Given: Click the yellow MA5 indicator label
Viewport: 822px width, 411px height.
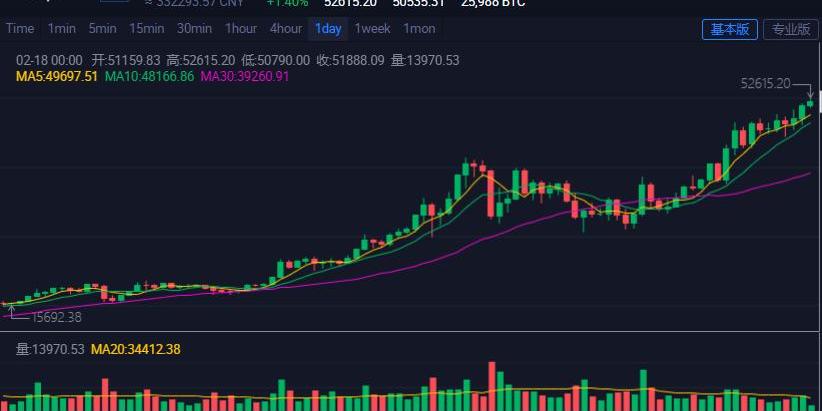Looking at the screenshot, I should pyautogui.click(x=57, y=76).
